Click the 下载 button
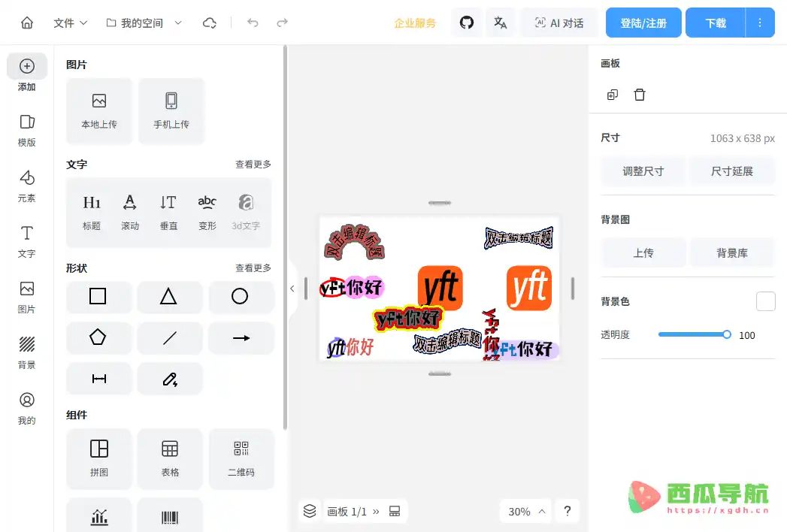Image resolution: width=787 pixels, height=532 pixels. 716,23
